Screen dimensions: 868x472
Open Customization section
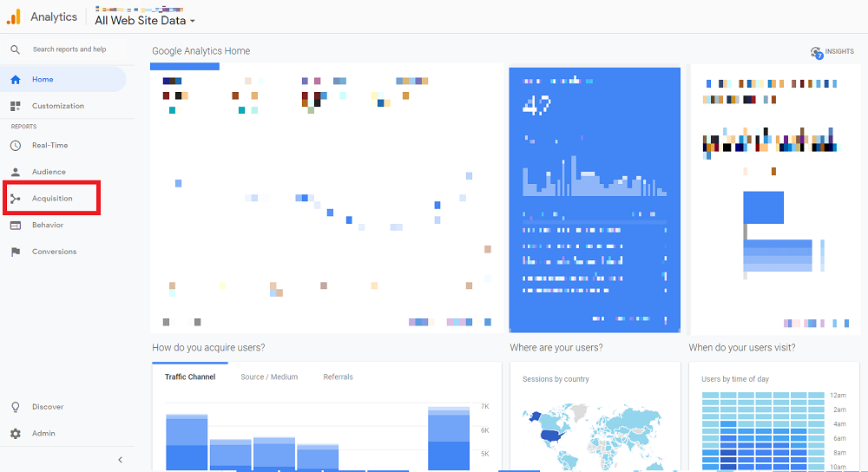tap(58, 106)
